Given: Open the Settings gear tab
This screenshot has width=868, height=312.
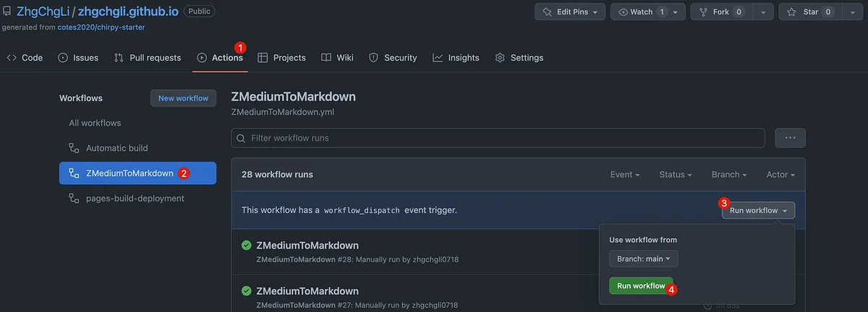Looking at the screenshot, I should (519, 58).
